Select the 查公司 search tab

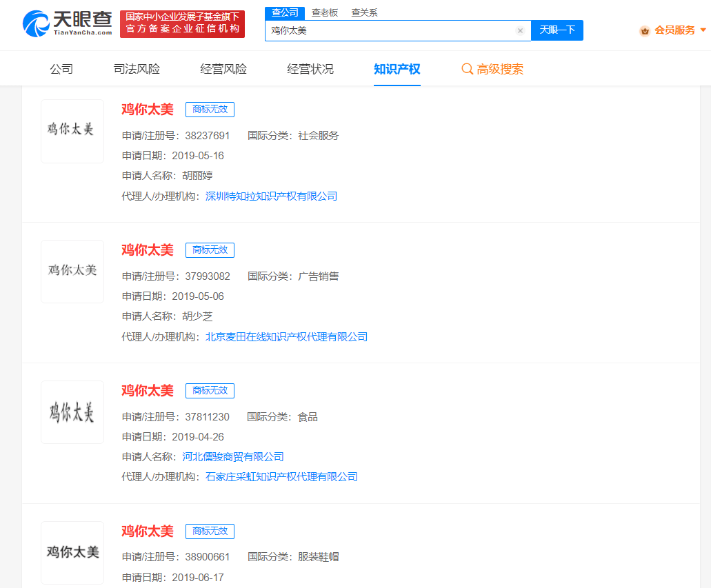point(285,12)
